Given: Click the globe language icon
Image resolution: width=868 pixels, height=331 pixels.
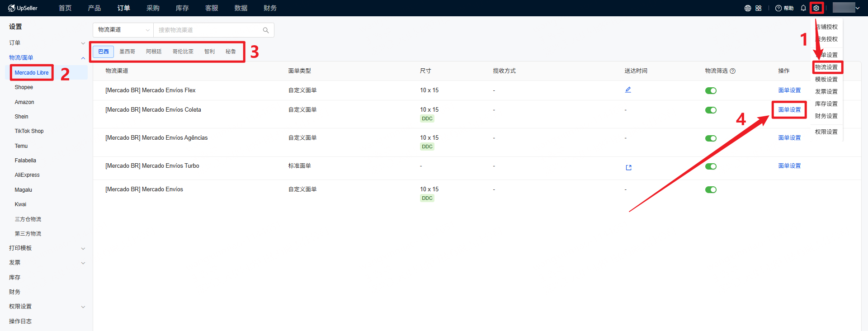Looking at the screenshot, I should (748, 8).
